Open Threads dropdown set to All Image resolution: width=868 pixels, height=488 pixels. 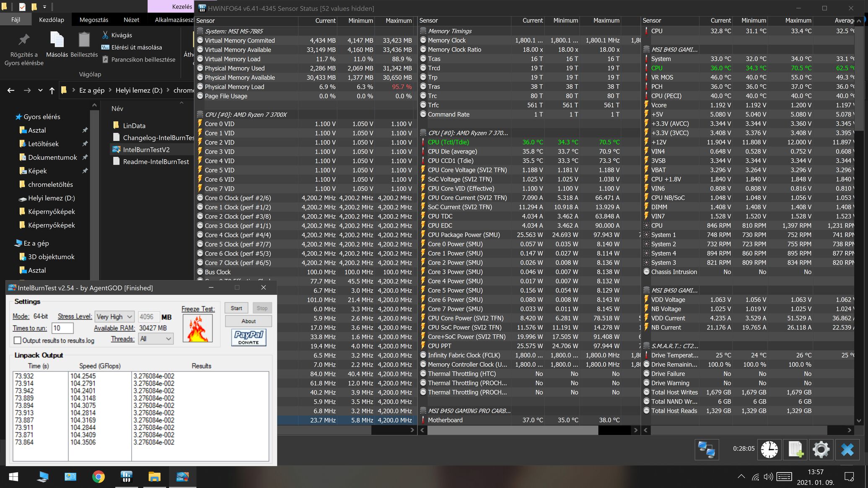click(155, 339)
